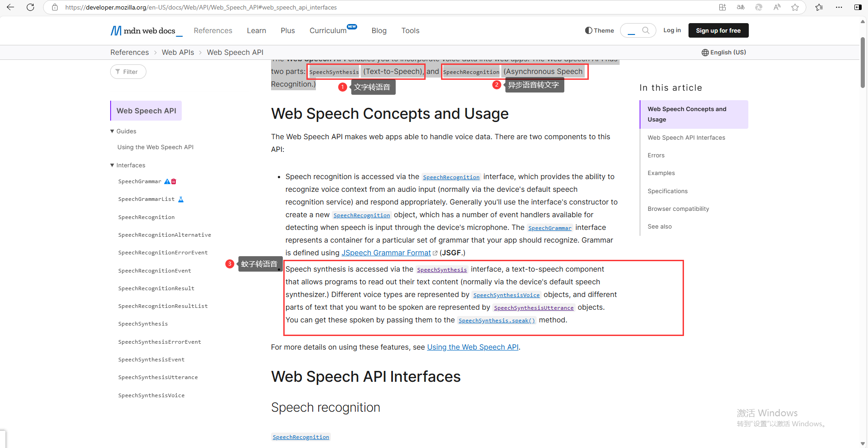Image resolution: width=868 pixels, height=448 pixels.
Task: Open the References menu
Action: point(213,30)
